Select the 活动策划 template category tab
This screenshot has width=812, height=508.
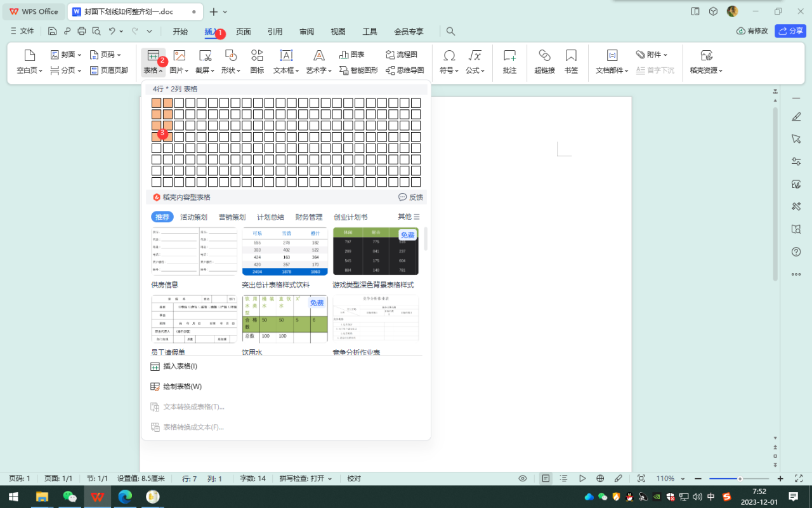pyautogui.click(x=193, y=217)
